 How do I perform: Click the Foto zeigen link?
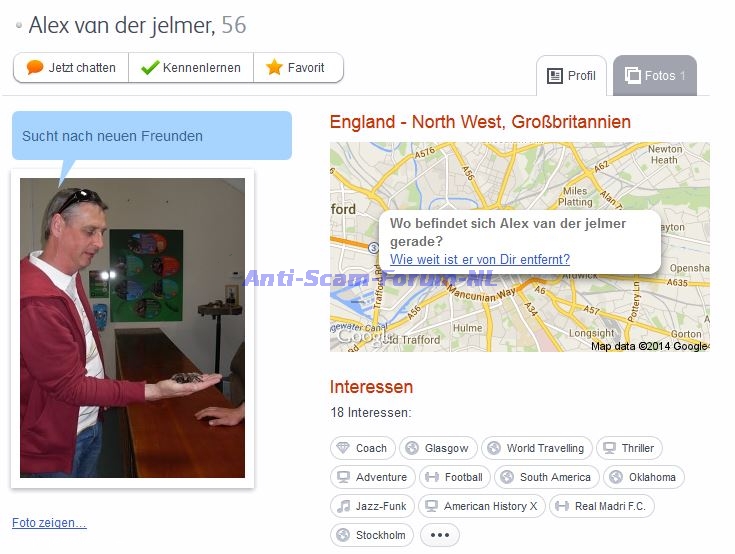49,523
